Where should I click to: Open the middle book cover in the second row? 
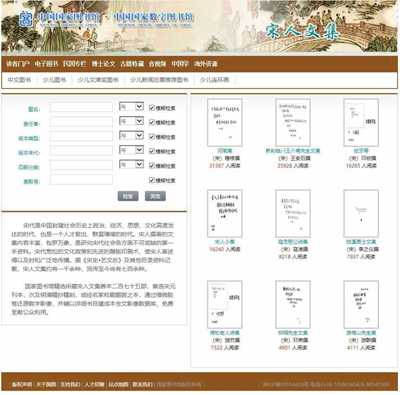tap(293, 213)
